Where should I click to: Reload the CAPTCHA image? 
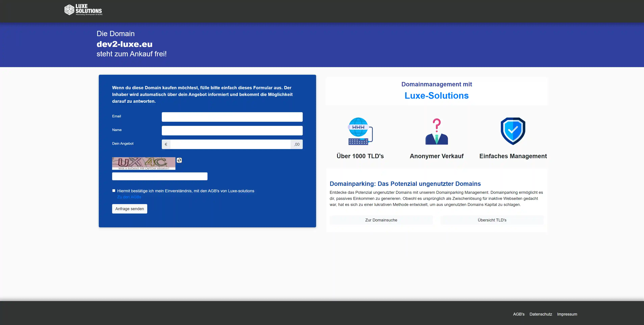pos(179,160)
